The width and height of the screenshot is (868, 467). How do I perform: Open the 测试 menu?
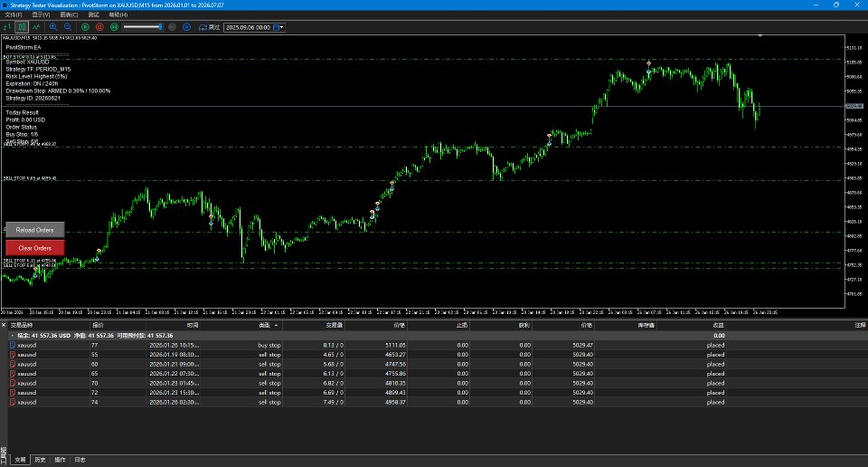[93, 15]
